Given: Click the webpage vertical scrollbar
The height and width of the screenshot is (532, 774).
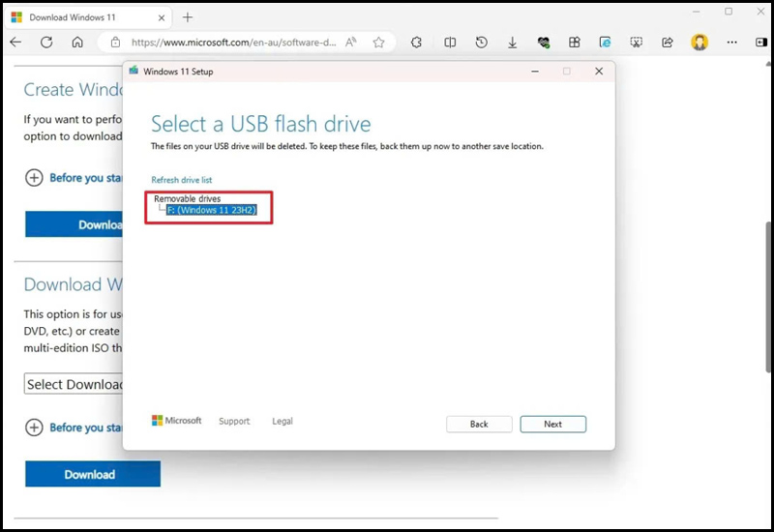Looking at the screenshot, I should (x=768, y=296).
